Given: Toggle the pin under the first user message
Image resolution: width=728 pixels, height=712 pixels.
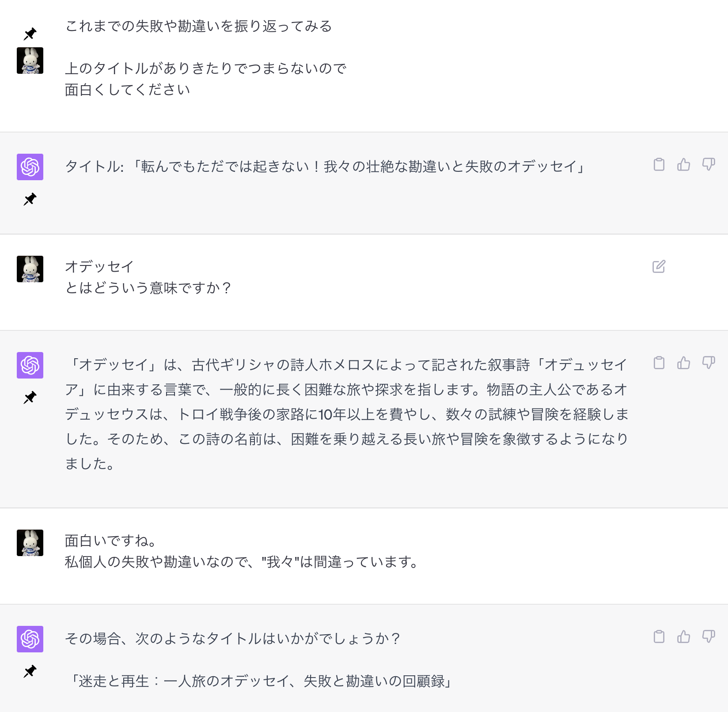Looking at the screenshot, I should click(30, 34).
